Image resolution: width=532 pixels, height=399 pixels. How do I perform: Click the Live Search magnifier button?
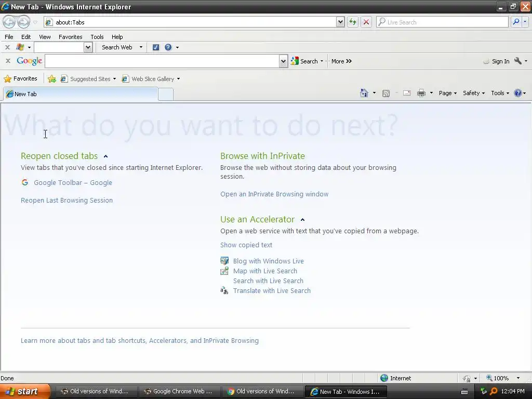pyautogui.click(x=516, y=22)
